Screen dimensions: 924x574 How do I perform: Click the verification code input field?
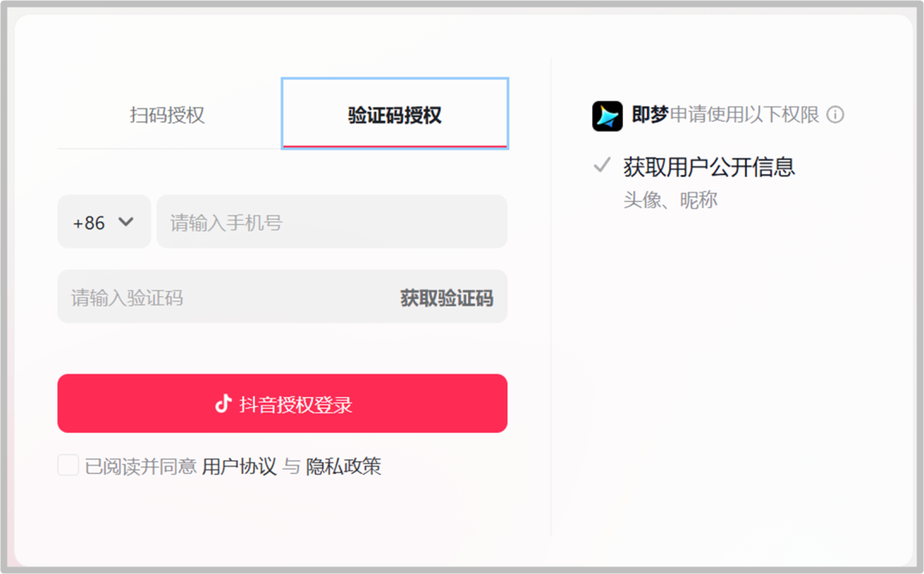[x=214, y=297]
